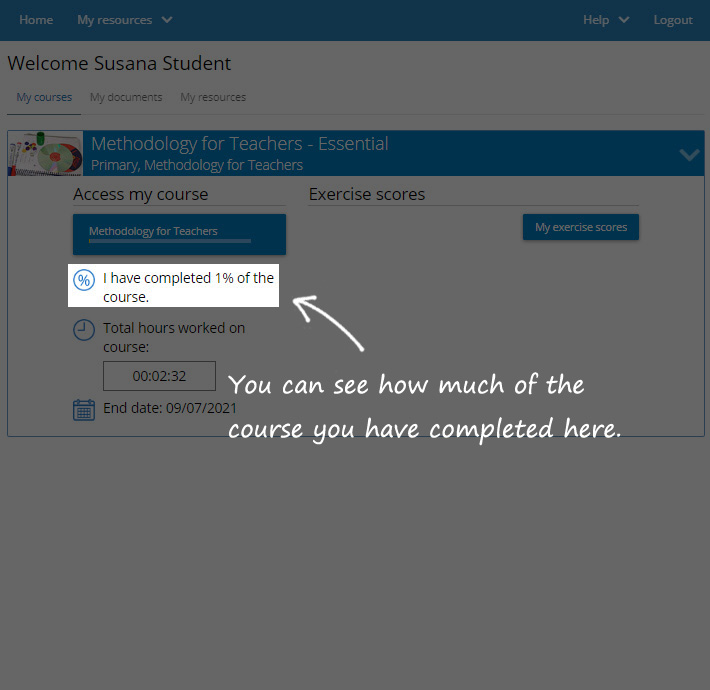Viewport: 710px width, 690px height.
Task: Click the percent icon beside course completion
Action: pos(85,280)
